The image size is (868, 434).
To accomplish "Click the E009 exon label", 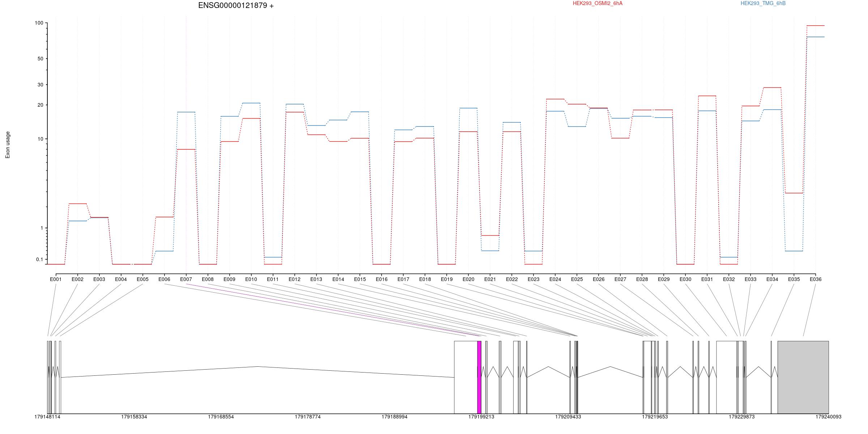I will [x=229, y=279].
